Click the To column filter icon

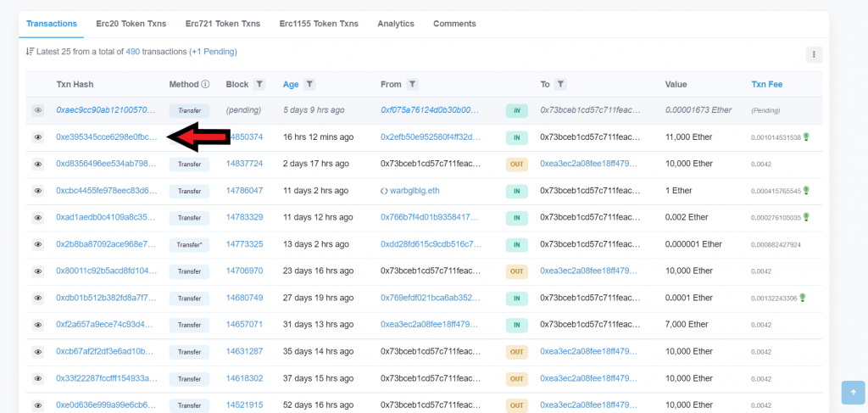coord(561,84)
